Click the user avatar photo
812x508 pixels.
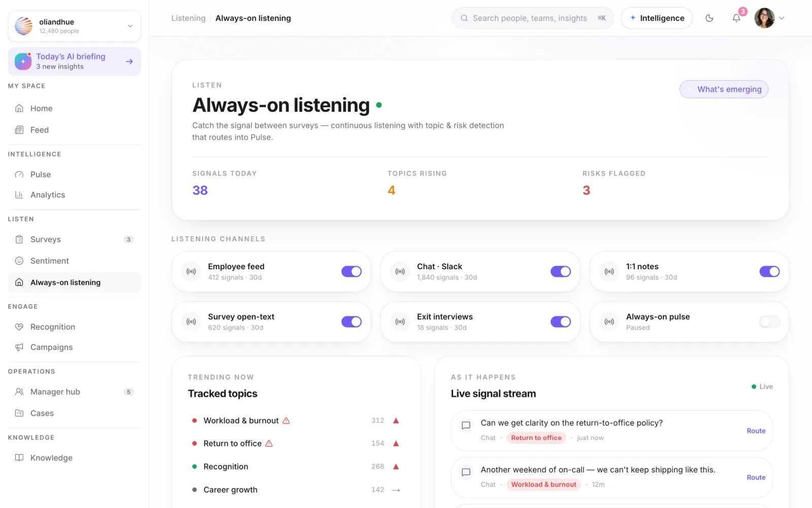(764, 18)
